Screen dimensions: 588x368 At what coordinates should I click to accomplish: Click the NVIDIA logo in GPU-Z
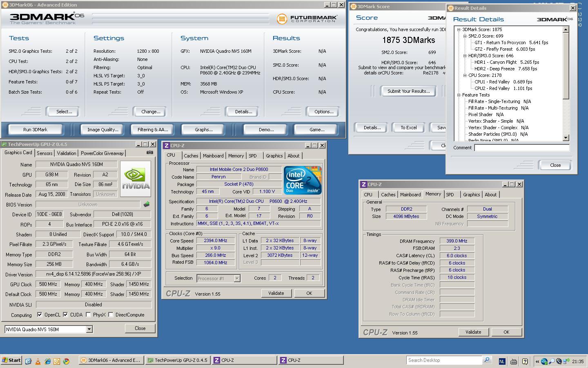136,179
